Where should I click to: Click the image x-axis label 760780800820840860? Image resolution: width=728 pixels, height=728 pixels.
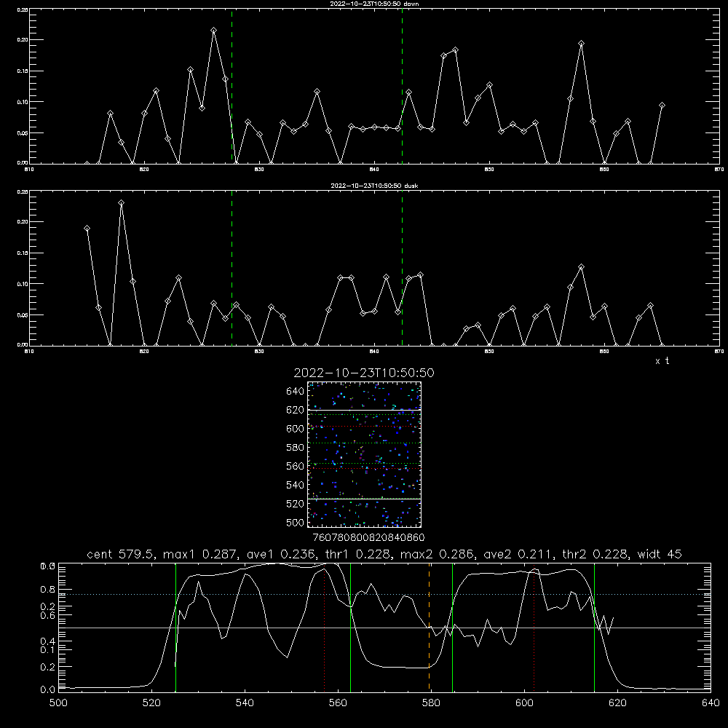point(368,537)
